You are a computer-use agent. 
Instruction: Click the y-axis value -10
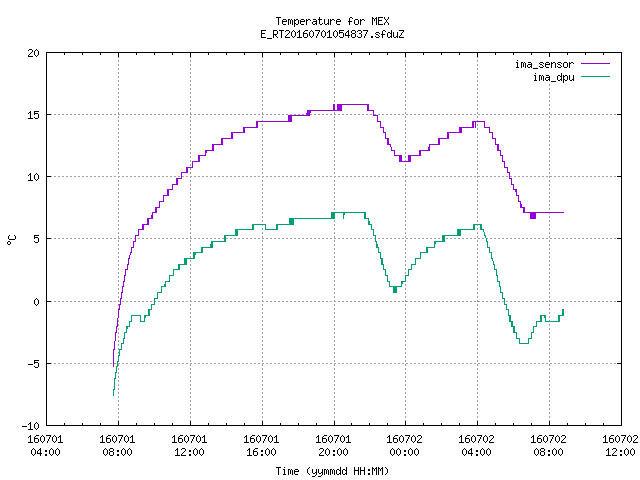[x=31, y=426]
